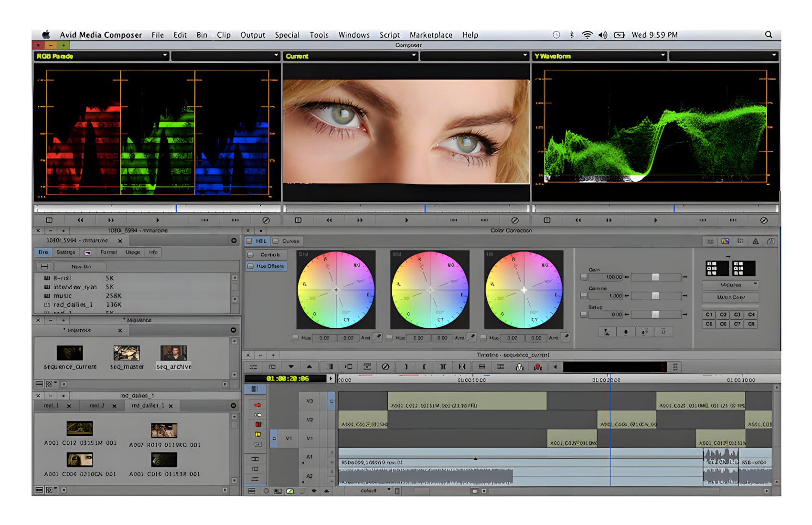
Task: Click remove effect icon under Y Waveform monitor
Action: 764,220
